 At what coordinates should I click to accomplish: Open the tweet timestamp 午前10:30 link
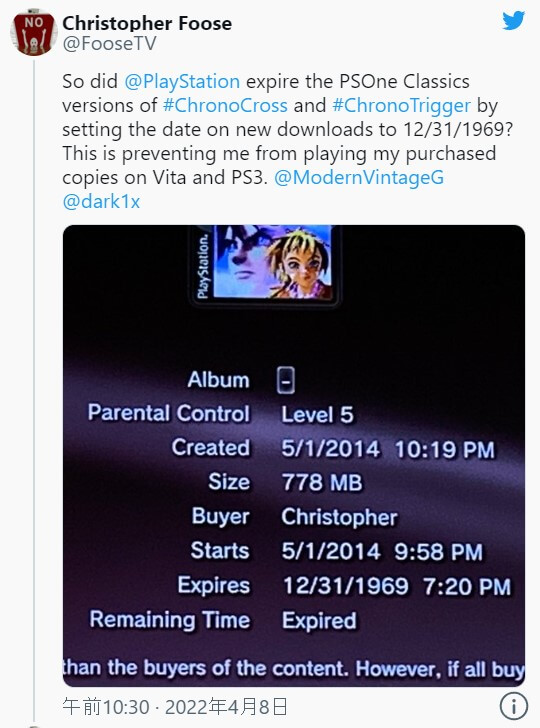[x=106, y=707]
